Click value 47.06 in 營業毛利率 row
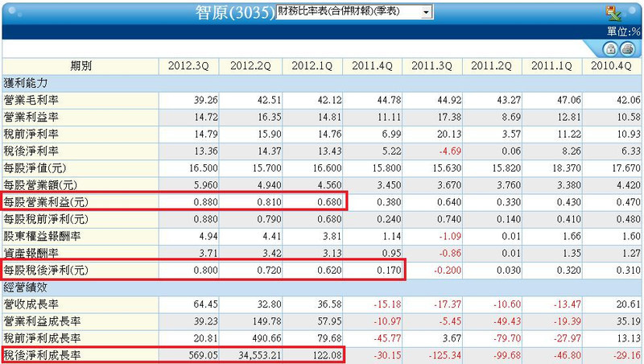Screen dimensions: 644x364 point(569,100)
